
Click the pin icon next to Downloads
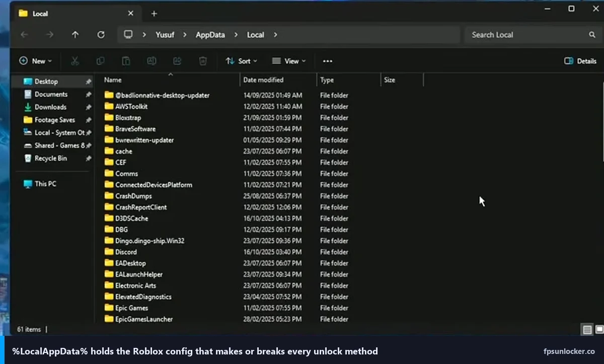tap(89, 107)
